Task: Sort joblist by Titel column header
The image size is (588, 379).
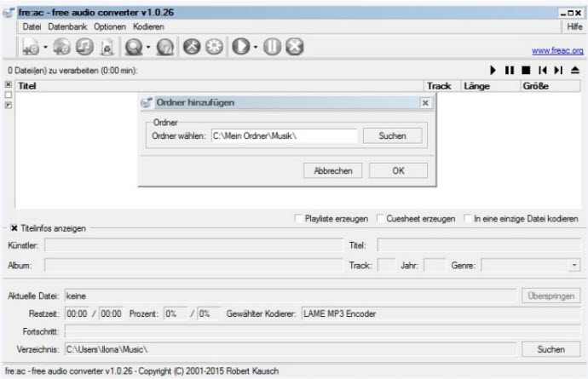Action: coord(219,86)
